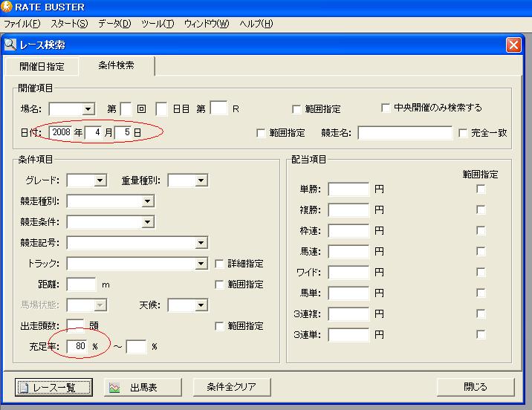The image size is (532, 410).
Task: Click the 単勝 payout input field
Action: tap(348, 189)
